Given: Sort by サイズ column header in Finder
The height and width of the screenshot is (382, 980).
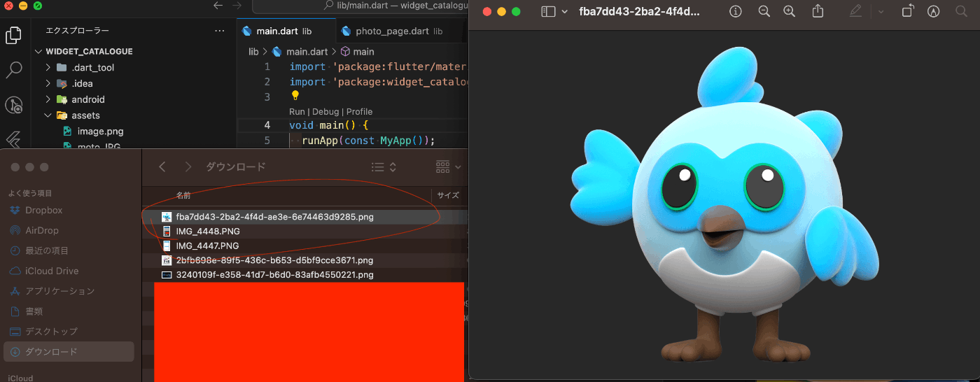Looking at the screenshot, I should pos(448,196).
